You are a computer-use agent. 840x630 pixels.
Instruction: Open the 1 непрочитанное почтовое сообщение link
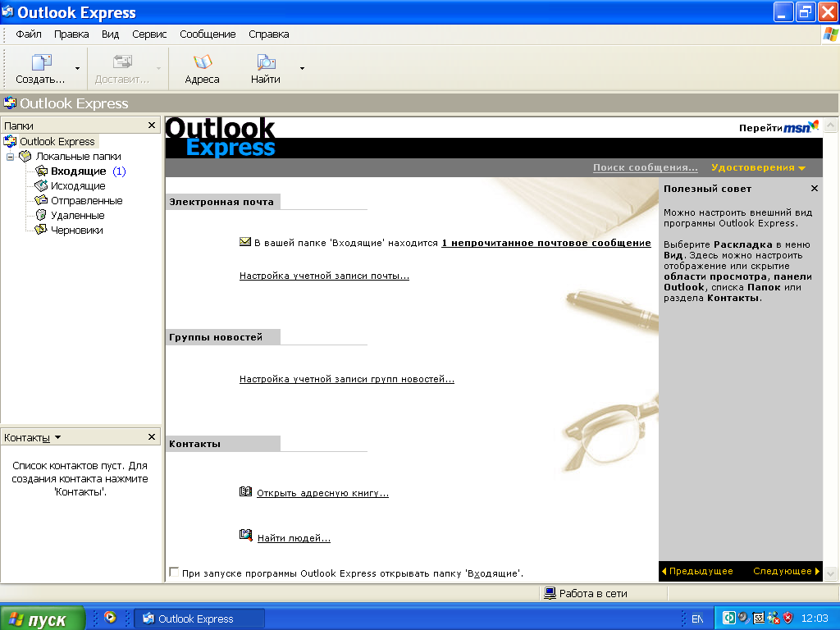(546, 243)
